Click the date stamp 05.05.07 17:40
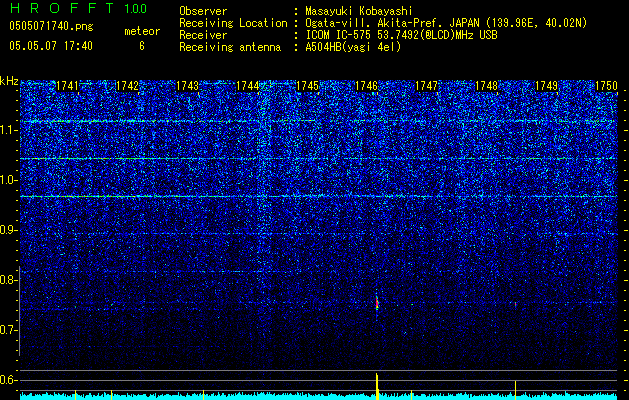629x400 pixels. tap(51, 46)
